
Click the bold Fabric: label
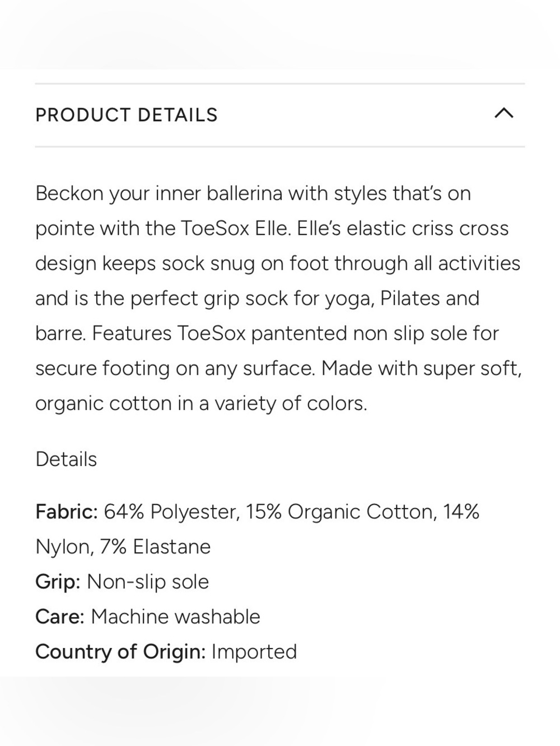tap(67, 511)
